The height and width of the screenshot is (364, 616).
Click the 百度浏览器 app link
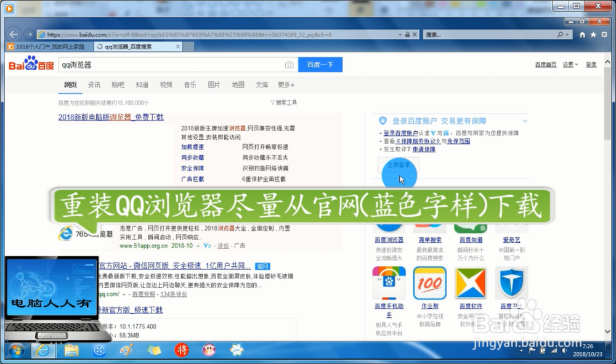point(389,240)
